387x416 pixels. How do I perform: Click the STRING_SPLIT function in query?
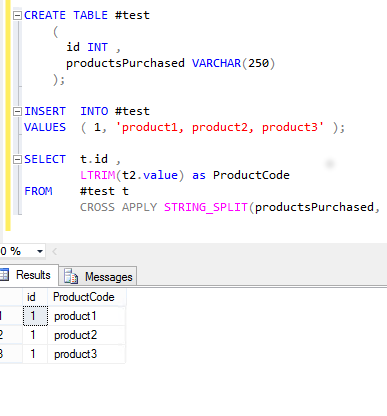(x=206, y=207)
